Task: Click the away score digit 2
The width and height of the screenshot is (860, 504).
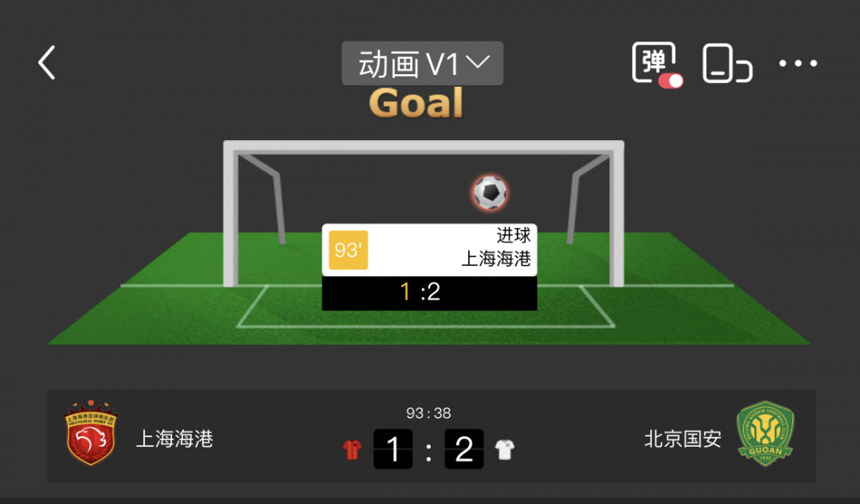Action: [464, 449]
